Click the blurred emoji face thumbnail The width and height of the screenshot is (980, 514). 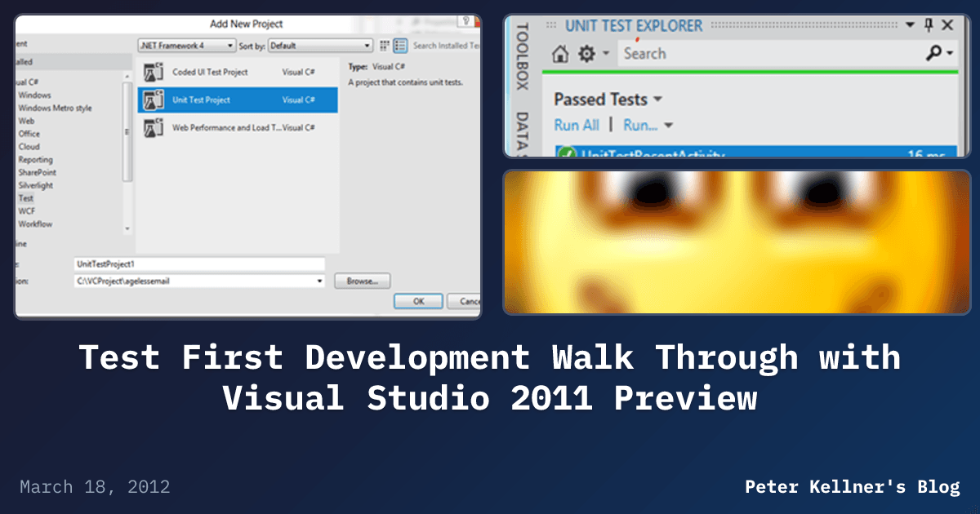[x=737, y=242]
